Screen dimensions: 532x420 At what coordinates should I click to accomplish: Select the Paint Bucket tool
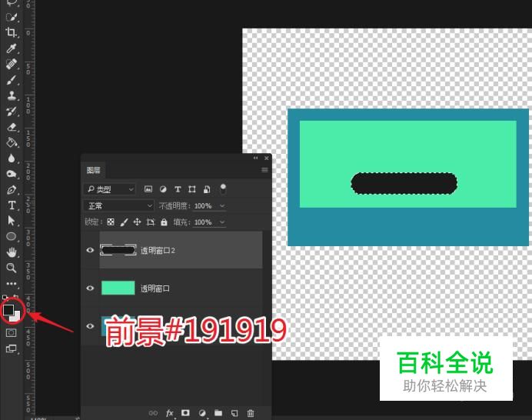pyautogui.click(x=12, y=142)
